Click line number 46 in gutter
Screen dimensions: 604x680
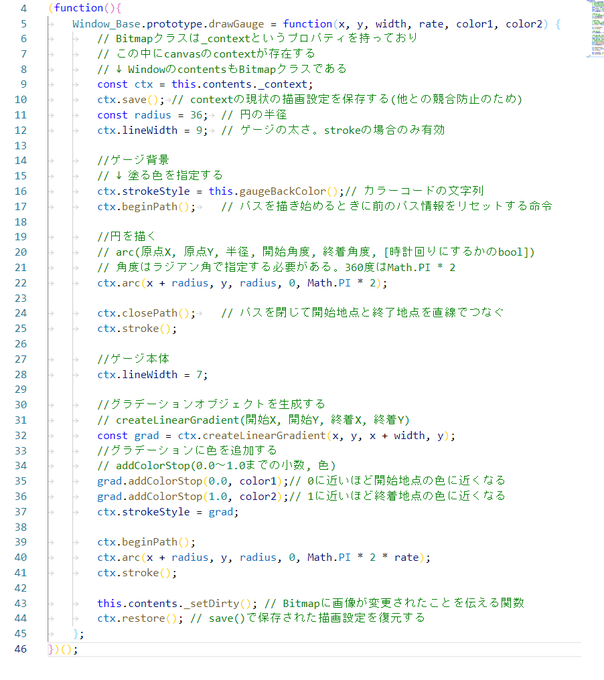point(20,649)
